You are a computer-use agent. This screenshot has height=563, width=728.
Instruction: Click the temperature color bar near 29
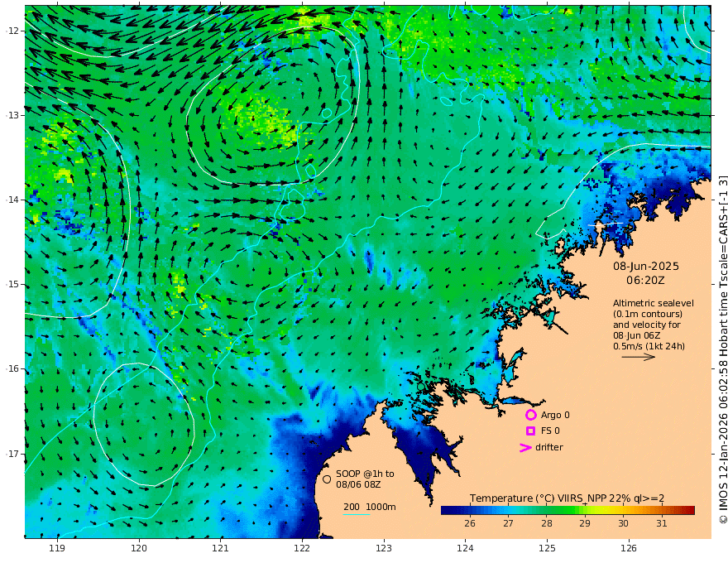point(585,511)
